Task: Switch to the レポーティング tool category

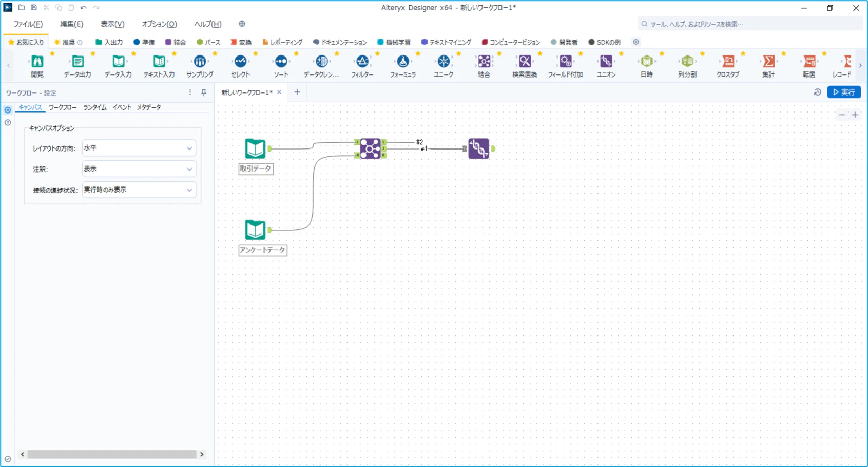Action: click(282, 42)
